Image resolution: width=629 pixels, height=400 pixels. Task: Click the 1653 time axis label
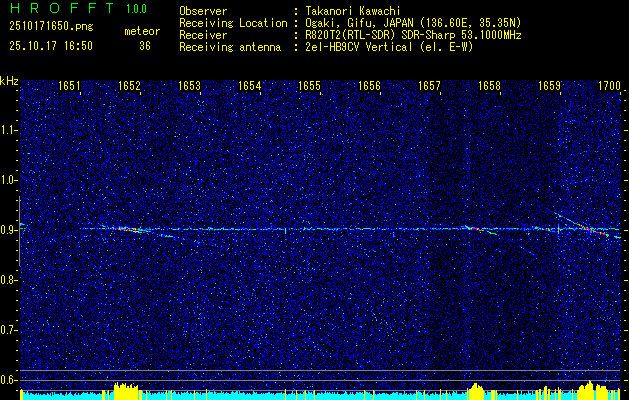[189, 85]
